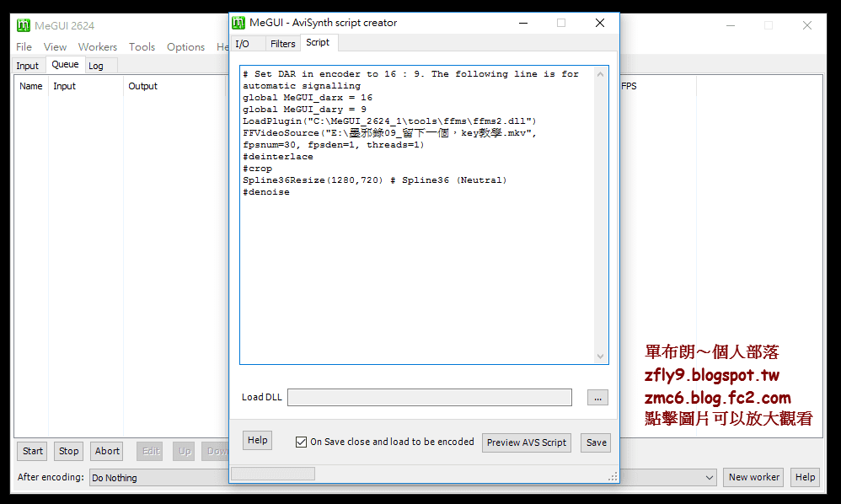Screen dimensions: 841x504
Task: Click the Start button in queue
Action: [32, 452]
